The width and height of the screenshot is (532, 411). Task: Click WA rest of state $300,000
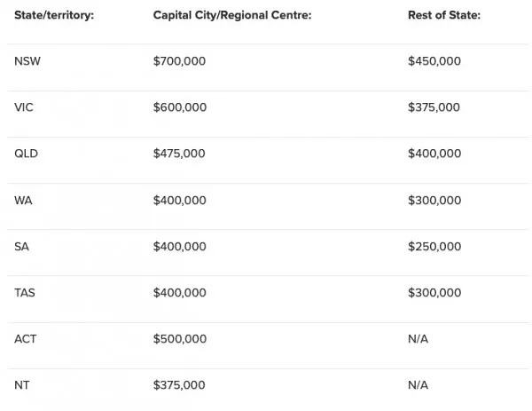click(x=434, y=201)
